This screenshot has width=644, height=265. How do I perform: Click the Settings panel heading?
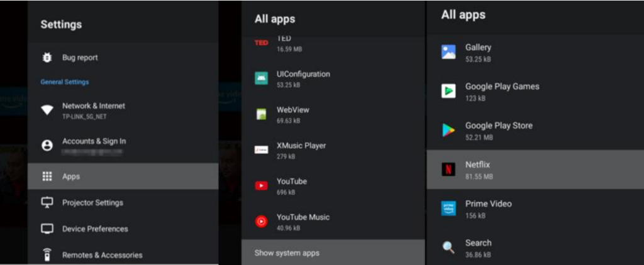tap(61, 24)
